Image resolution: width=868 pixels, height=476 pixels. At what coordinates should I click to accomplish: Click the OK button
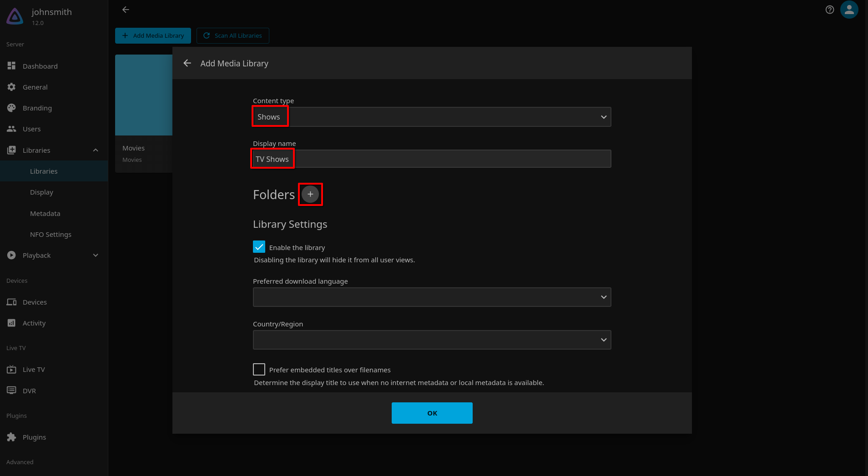(x=432, y=413)
